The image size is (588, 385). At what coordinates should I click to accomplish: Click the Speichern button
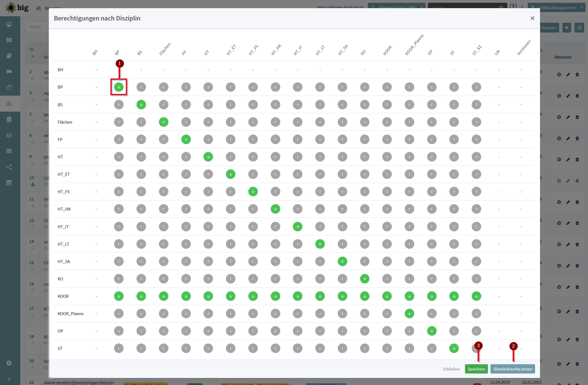pyautogui.click(x=476, y=369)
